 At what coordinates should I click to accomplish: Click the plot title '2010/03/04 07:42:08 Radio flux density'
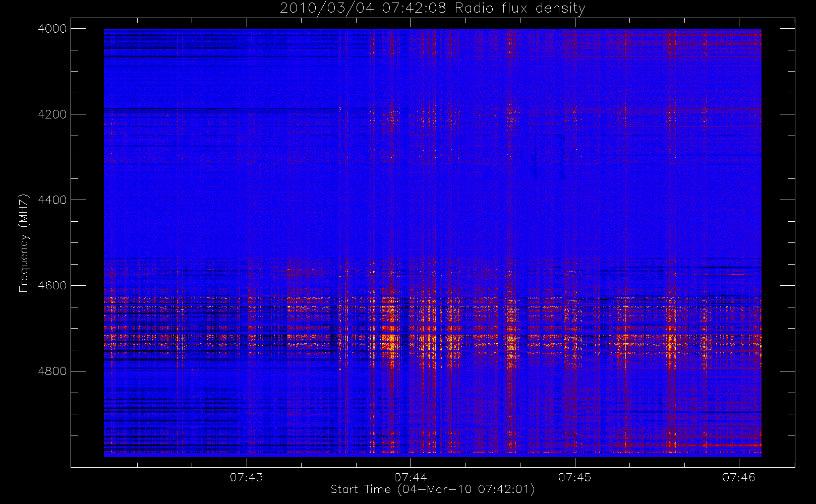tap(433, 9)
